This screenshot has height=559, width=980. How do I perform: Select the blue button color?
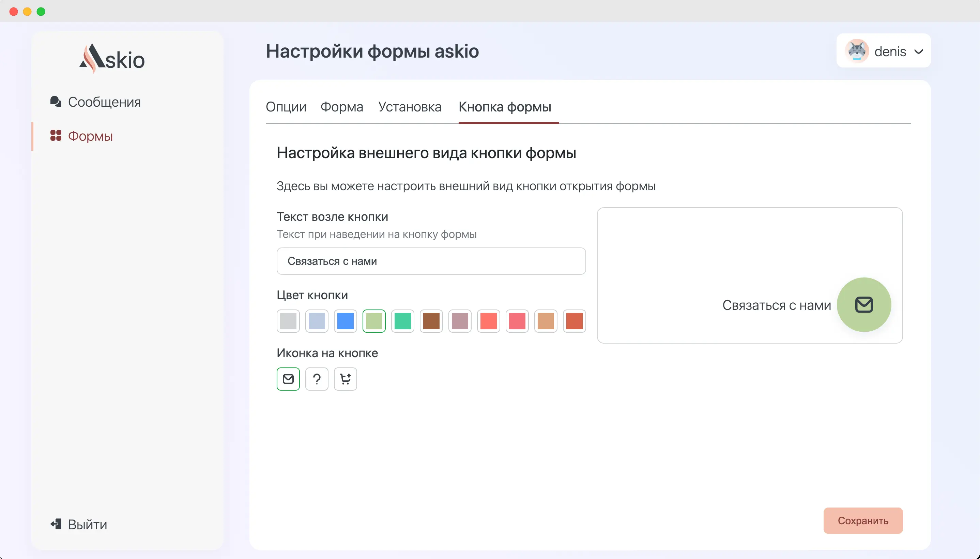[x=345, y=321]
